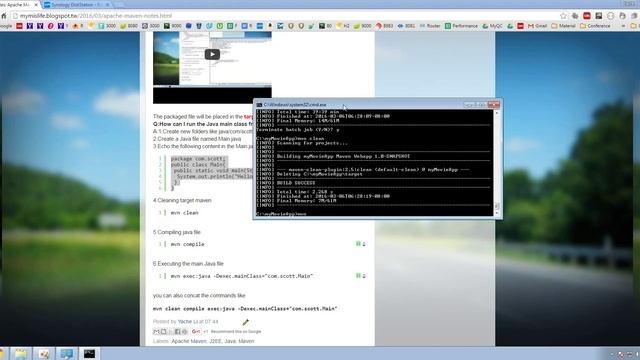Image resolution: width=640 pixels, height=360 pixels.
Task: Open the Router bookmark
Action: 430,26
